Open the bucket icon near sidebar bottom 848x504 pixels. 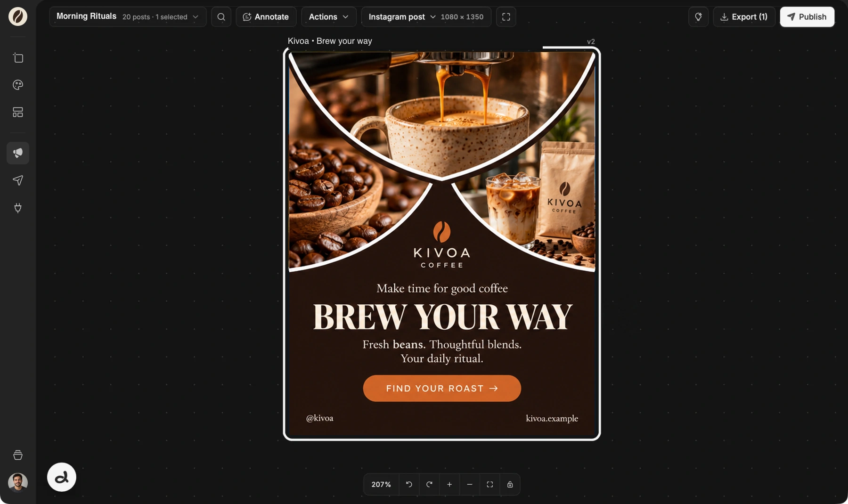point(18,455)
